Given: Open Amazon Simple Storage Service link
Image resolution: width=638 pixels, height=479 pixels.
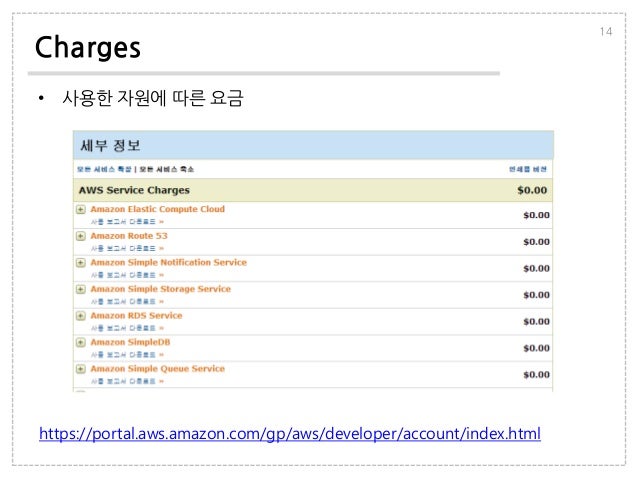Looking at the screenshot, I should pyautogui.click(x=160, y=289).
